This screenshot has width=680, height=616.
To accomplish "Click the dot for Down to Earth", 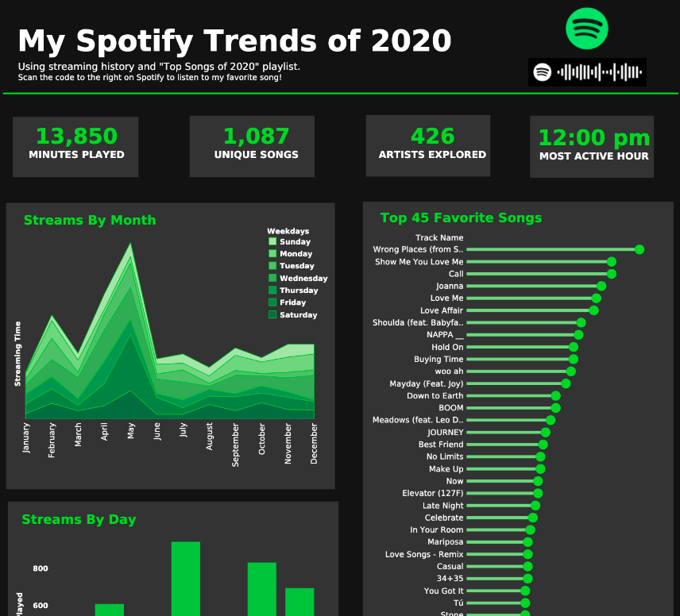I will coord(555,396).
